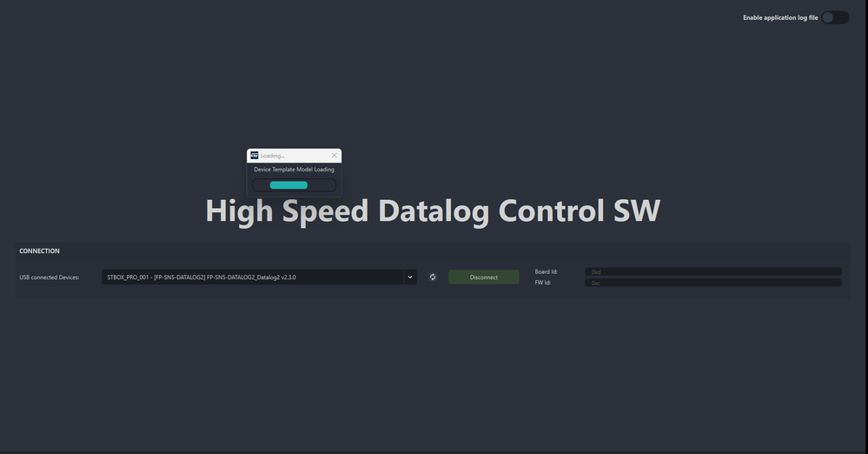Click the Loading... dialog title

[x=272, y=156]
